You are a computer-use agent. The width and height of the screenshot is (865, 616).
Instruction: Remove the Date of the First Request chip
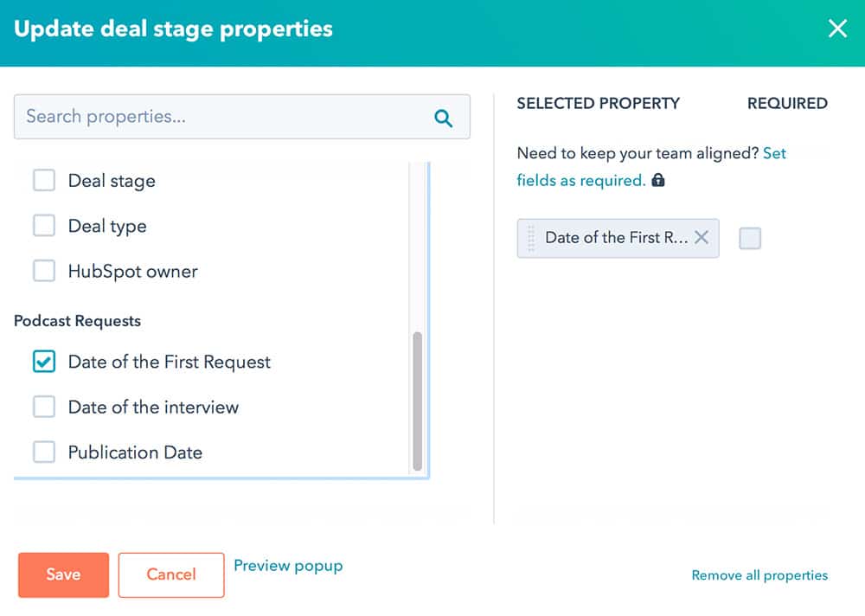[703, 237]
